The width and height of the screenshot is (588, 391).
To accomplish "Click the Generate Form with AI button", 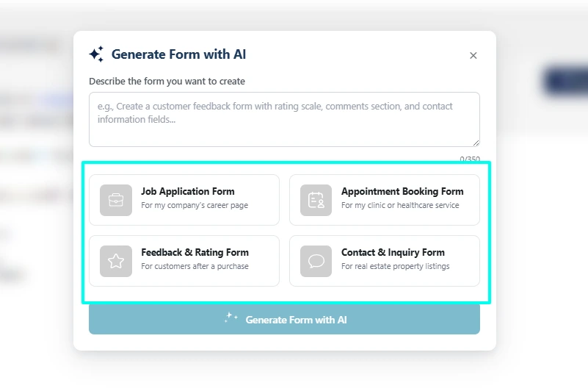I will click(x=284, y=319).
